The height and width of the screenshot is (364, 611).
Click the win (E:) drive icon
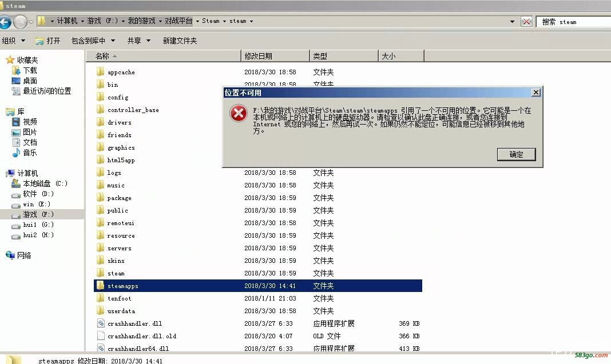click(15, 205)
